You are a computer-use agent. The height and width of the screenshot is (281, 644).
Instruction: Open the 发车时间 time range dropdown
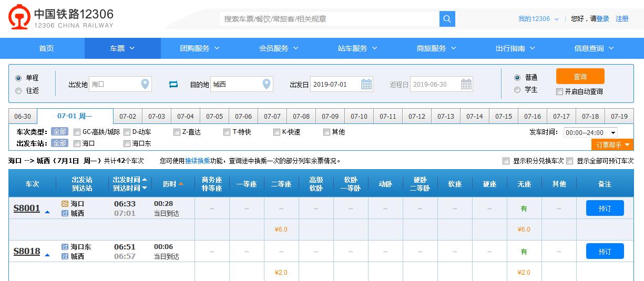click(590, 133)
